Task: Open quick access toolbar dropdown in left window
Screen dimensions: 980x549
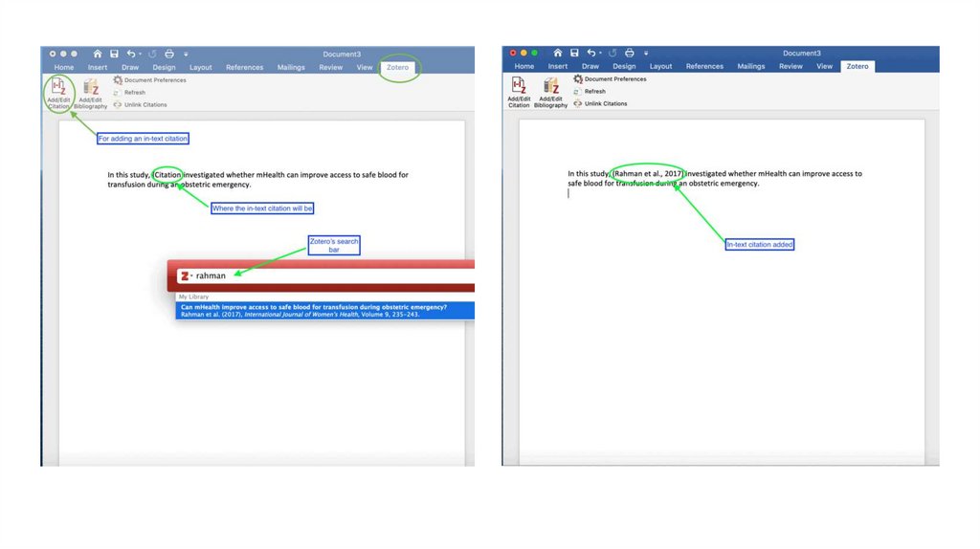Action: (x=187, y=55)
